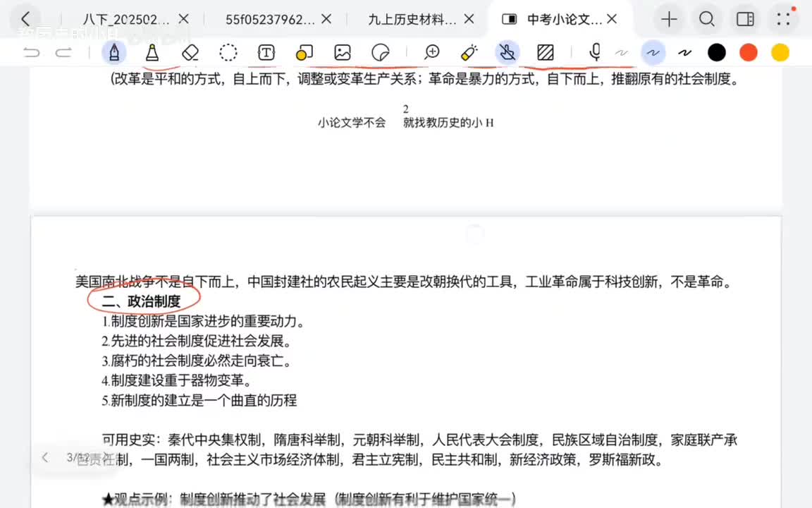The width and height of the screenshot is (812, 508).
Task: Undo the last stroke
Action: point(32,52)
